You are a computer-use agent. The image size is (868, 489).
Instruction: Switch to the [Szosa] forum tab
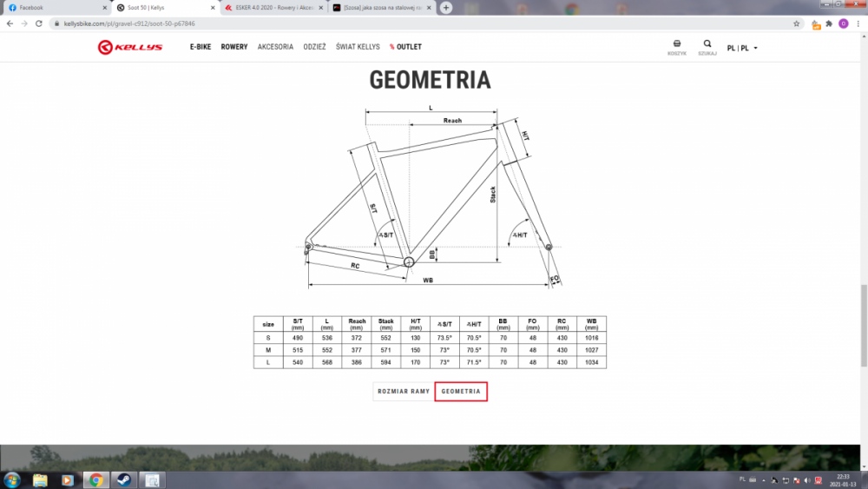click(382, 8)
